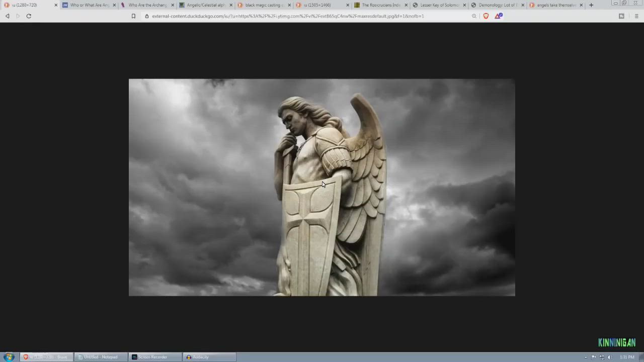644x362 pixels.
Task: Reload the current page
Action: 29,16
